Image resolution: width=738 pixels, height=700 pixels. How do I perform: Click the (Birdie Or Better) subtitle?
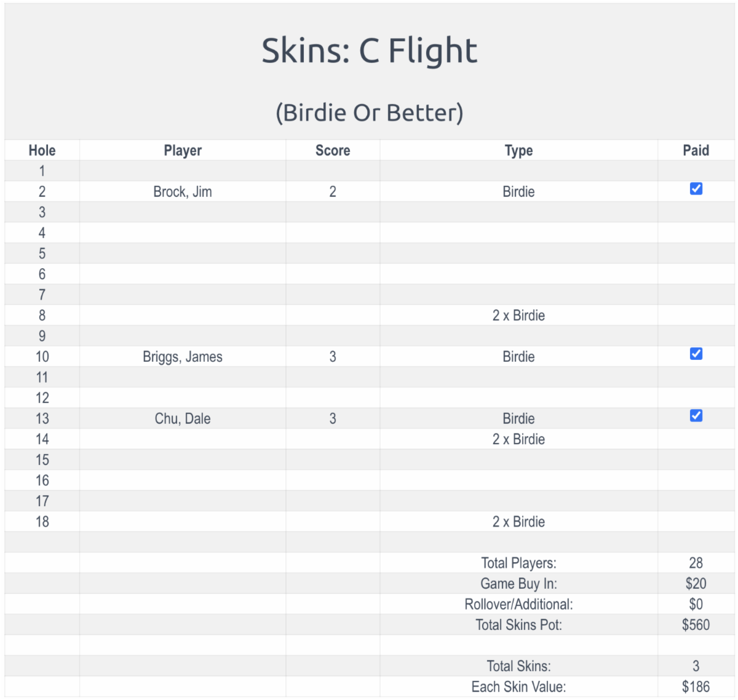coord(369,113)
